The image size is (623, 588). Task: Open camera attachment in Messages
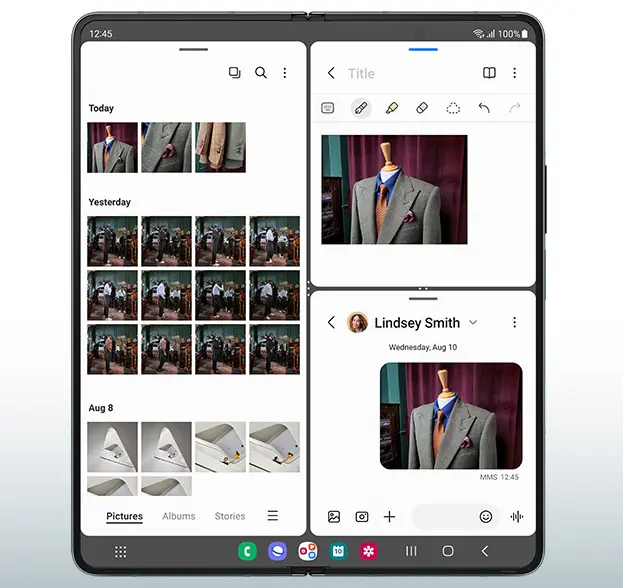click(x=362, y=517)
